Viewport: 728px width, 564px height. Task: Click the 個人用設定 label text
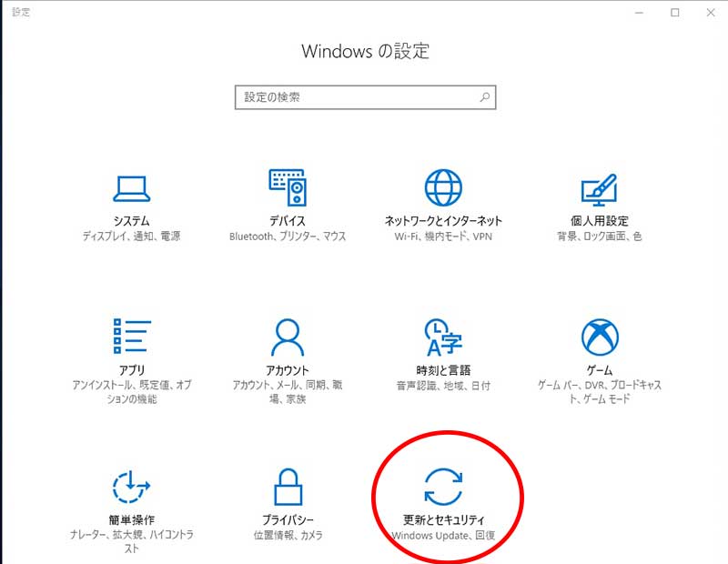[599, 221]
